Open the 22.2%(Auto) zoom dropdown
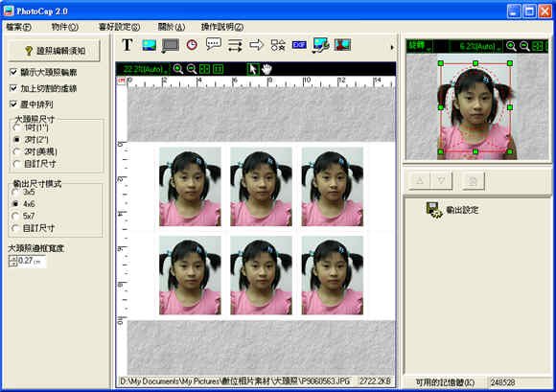Viewport: 556px width, 392px height. click(145, 69)
